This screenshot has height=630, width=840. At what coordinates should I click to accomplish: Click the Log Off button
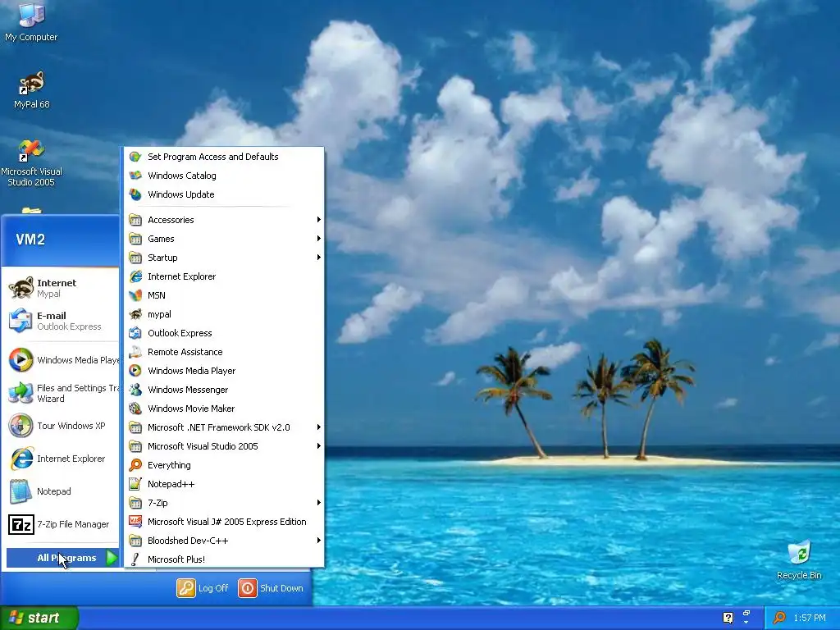[x=203, y=587]
